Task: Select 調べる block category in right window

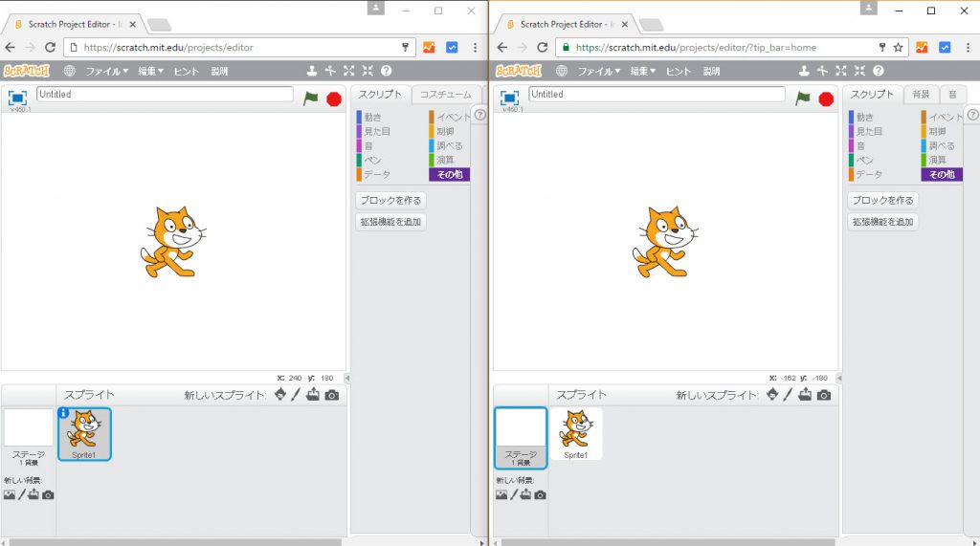Action: (942, 145)
